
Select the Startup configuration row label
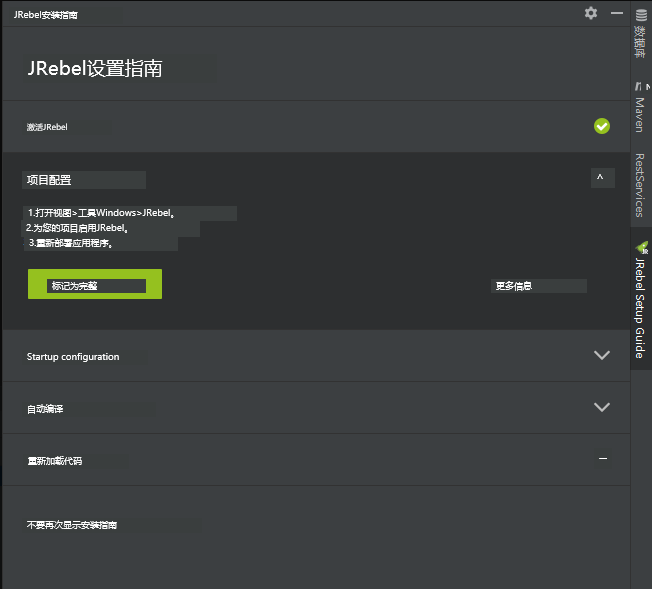click(73, 357)
